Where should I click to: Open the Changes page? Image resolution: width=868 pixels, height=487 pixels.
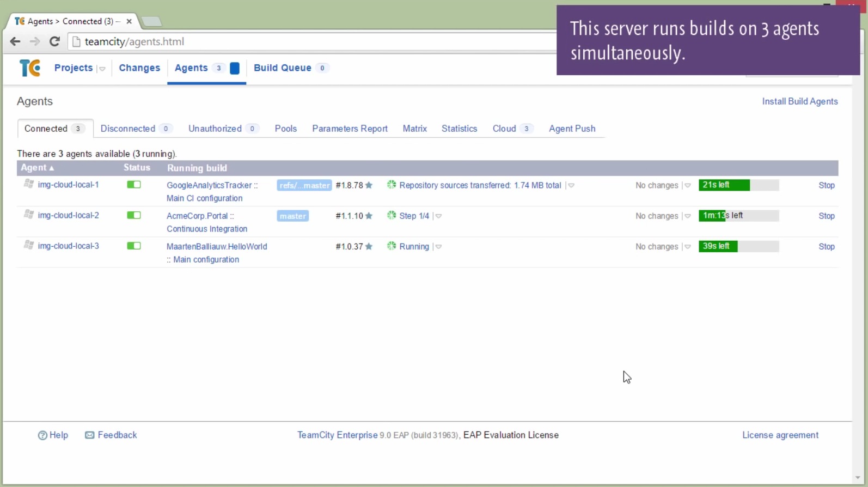[139, 68]
